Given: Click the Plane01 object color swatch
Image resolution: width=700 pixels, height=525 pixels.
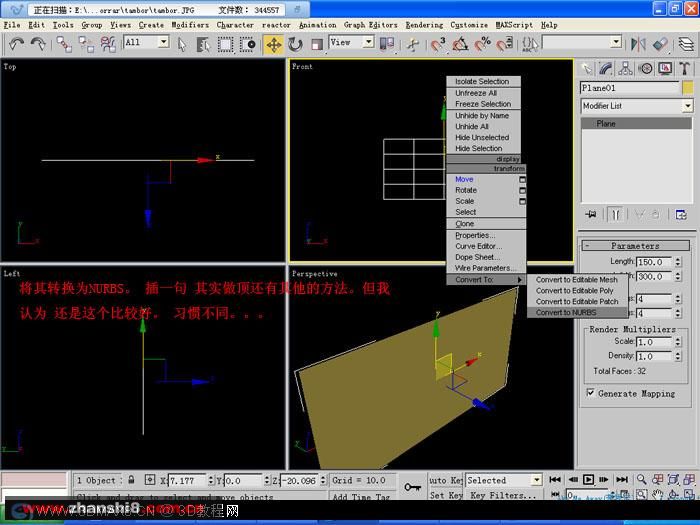Looking at the screenshot, I should coord(688,88).
